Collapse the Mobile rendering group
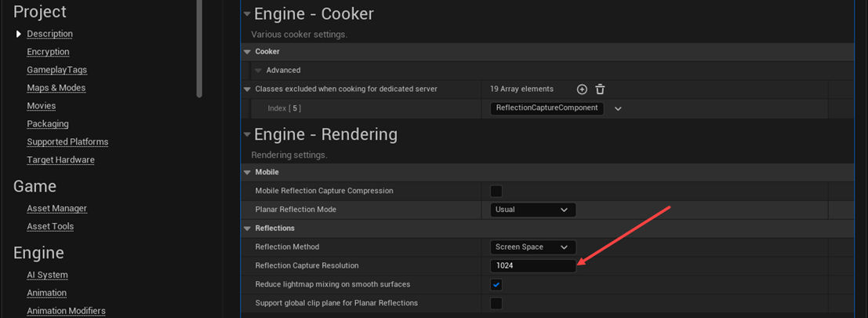This screenshot has height=318, width=868. click(248, 172)
